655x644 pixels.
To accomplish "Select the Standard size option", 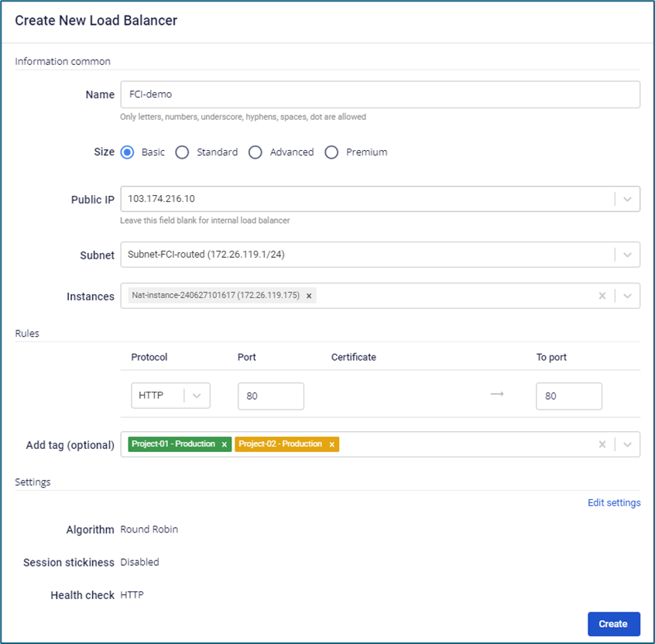I will 183,152.
